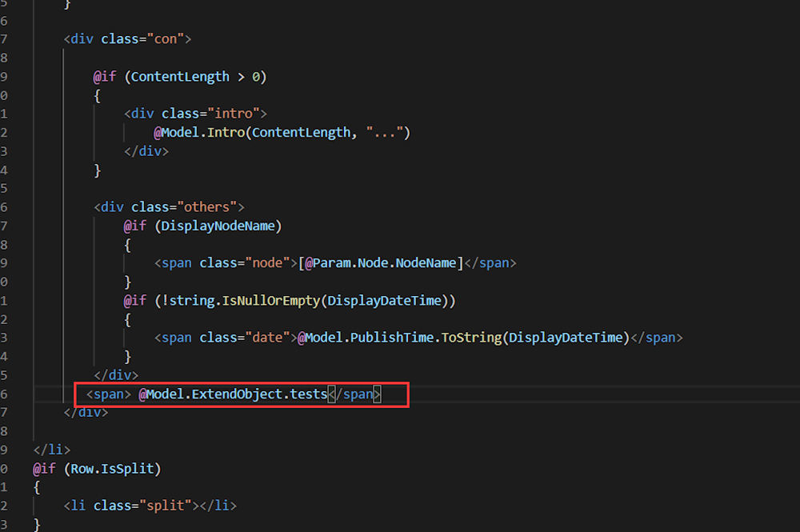Click the li class="split" element

[x=150, y=506]
